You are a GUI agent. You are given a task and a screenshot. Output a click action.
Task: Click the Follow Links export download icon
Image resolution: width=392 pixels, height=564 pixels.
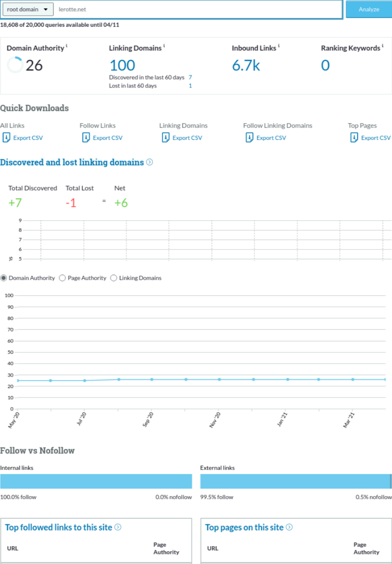[x=86, y=138]
